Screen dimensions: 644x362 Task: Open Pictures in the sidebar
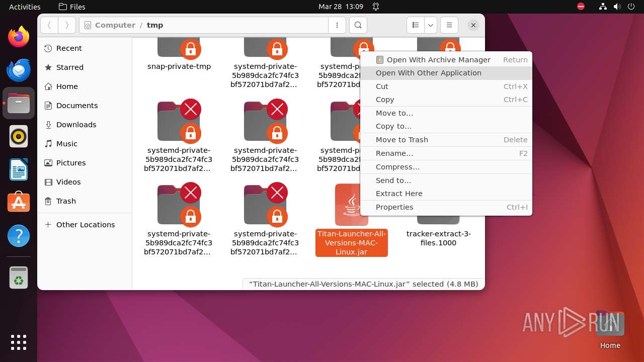[85, 163]
